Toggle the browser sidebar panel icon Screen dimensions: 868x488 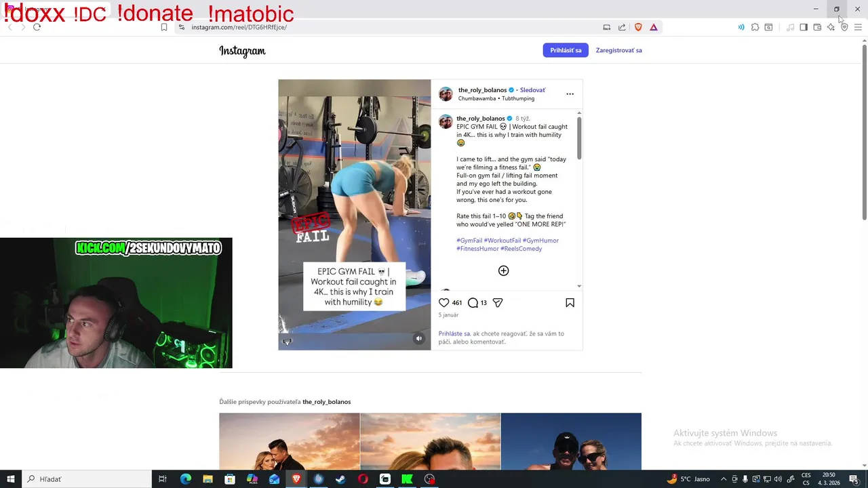(x=804, y=27)
